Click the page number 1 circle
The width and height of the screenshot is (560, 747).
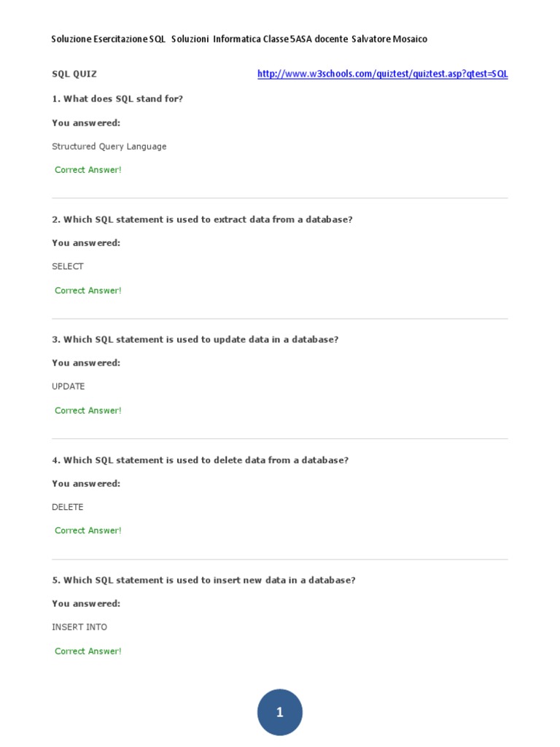280,713
